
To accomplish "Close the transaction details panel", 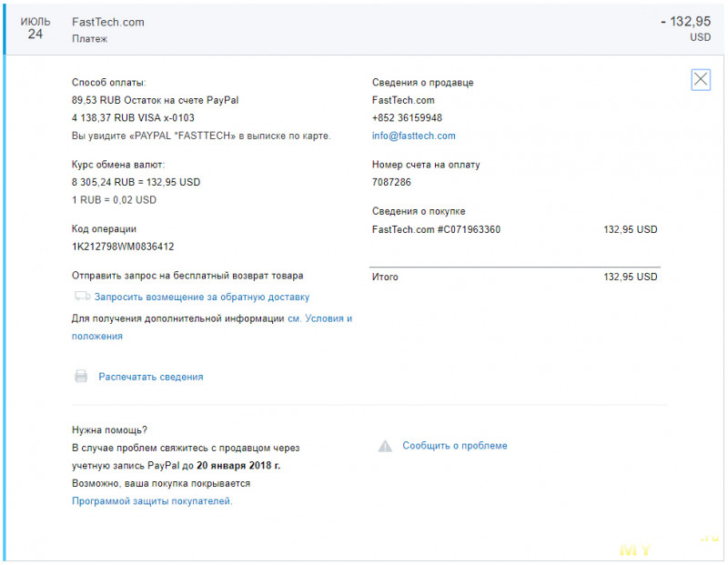I will [701, 80].
